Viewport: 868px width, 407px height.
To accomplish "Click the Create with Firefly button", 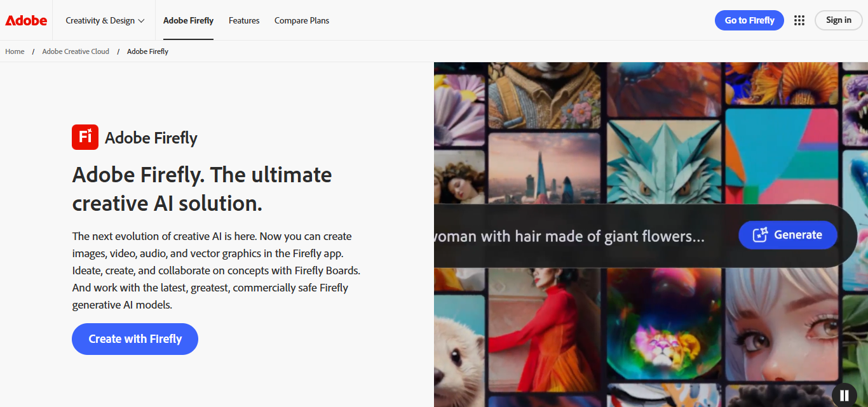I will 135,339.
